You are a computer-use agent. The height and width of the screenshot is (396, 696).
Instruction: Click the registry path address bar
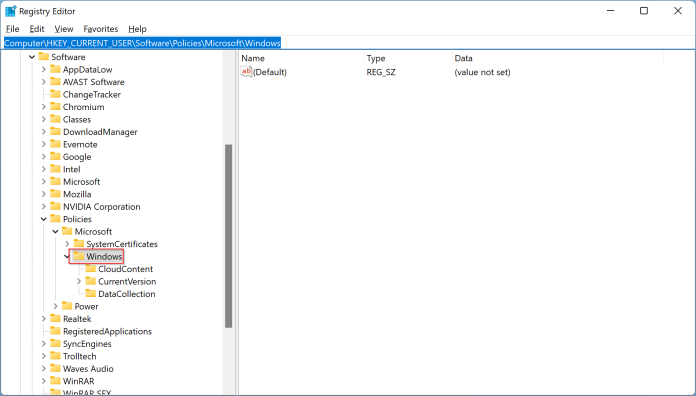coord(348,43)
